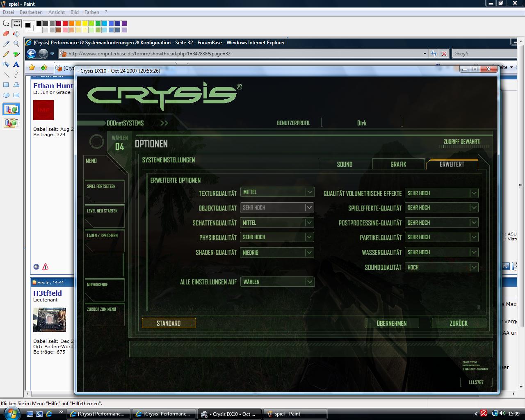The image size is (525, 420).
Task: Click Show Desktop icon in quick launch
Action: [30, 414]
